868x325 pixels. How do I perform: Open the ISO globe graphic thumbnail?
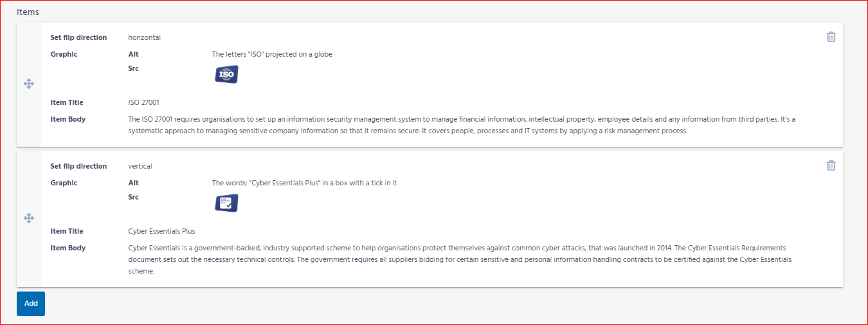pos(226,75)
